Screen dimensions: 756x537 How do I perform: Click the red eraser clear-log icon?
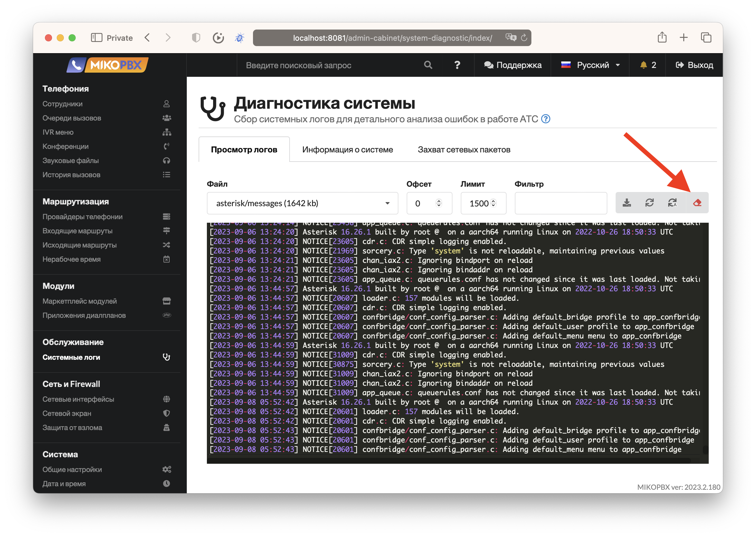pos(697,203)
